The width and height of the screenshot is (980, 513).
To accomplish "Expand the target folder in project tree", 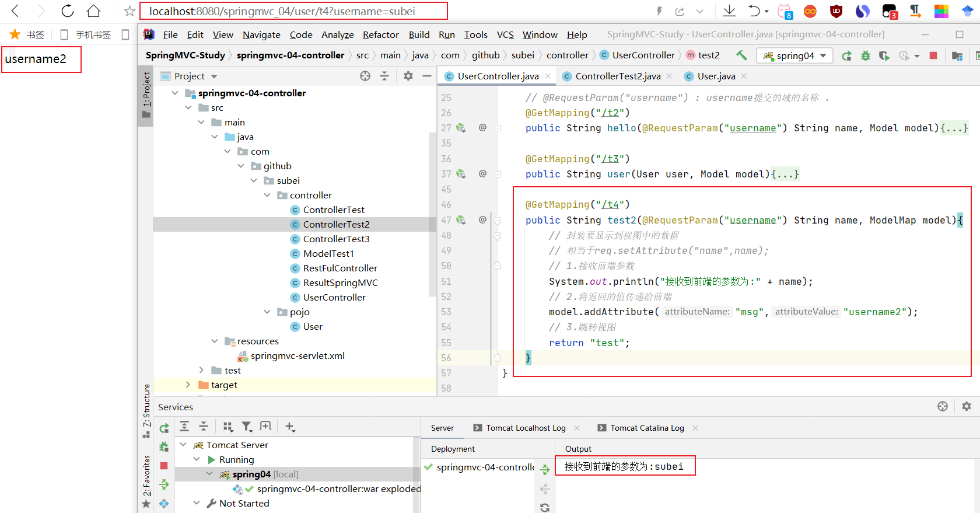I will [x=188, y=385].
